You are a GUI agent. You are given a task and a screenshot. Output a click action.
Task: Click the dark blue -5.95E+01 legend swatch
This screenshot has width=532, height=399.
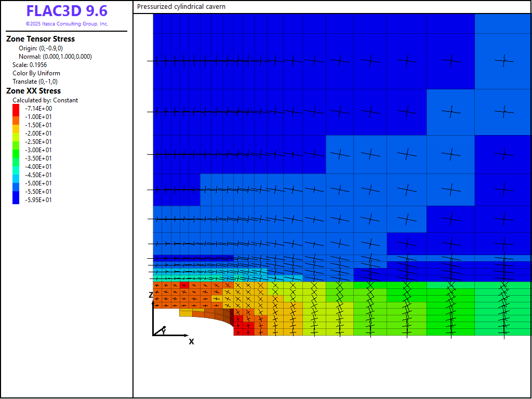(16, 199)
